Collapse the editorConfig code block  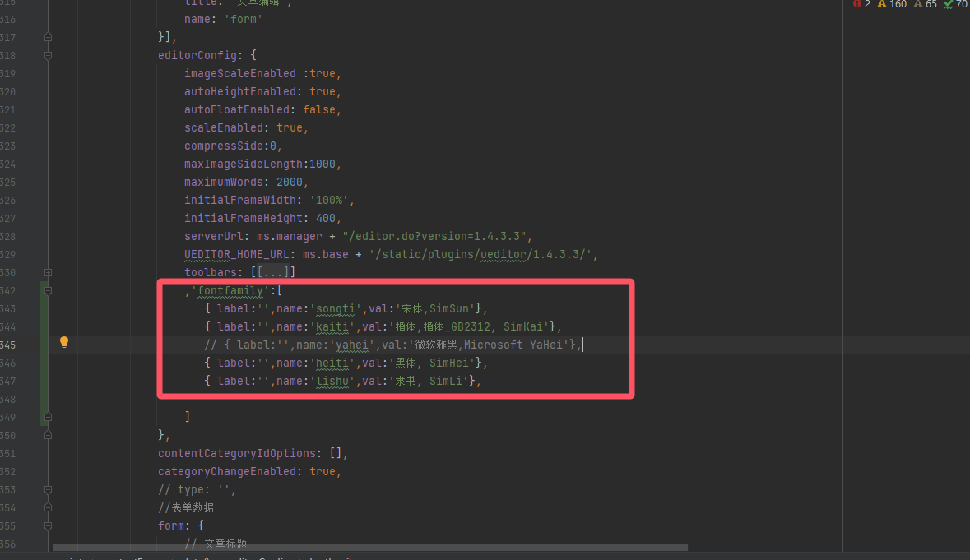point(49,55)
